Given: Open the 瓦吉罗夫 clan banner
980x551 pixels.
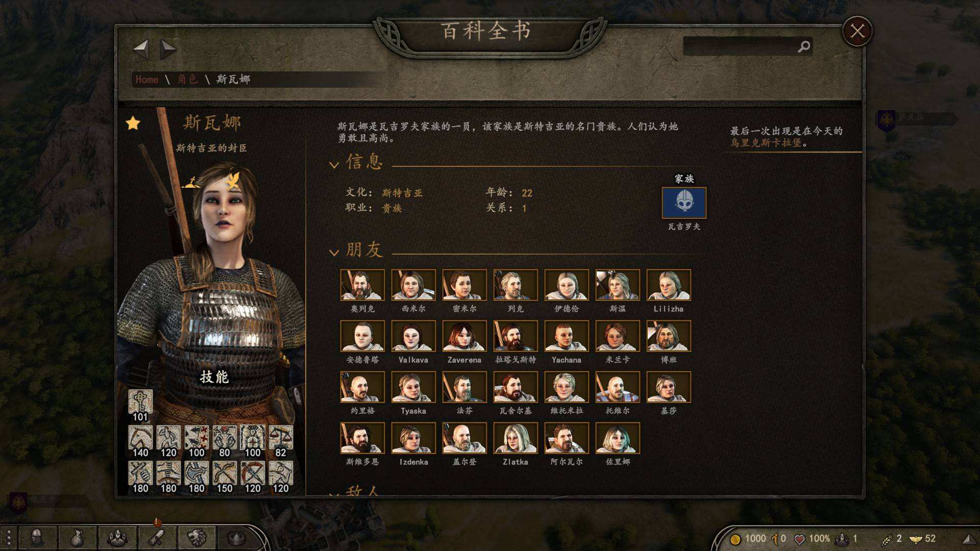Looking at the screenshot, I should (x=684, y=203).
